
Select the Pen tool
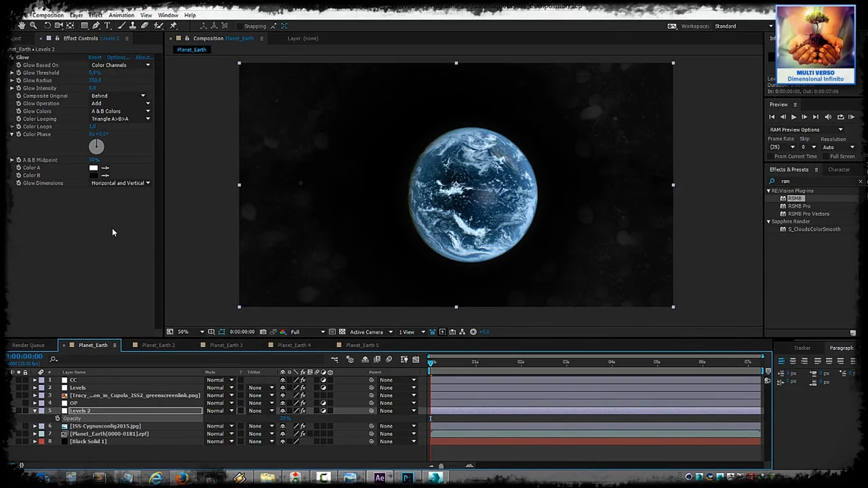coord(96,26)
